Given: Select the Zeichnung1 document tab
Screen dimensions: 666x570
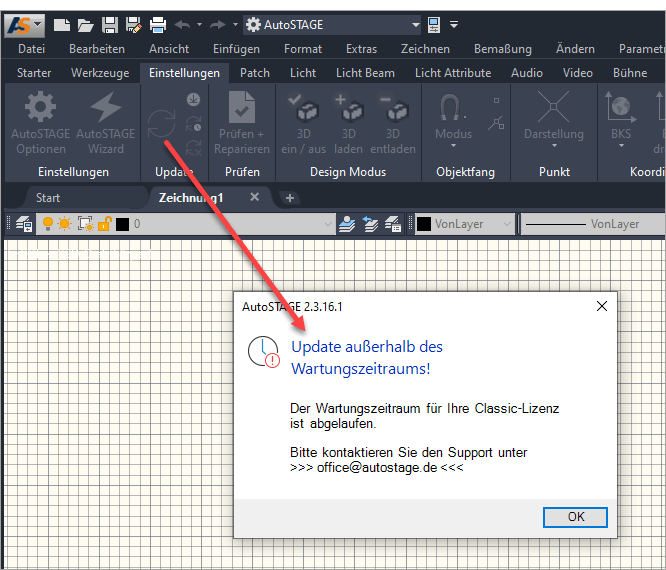Looking at the screenshot, I should 191,198.
